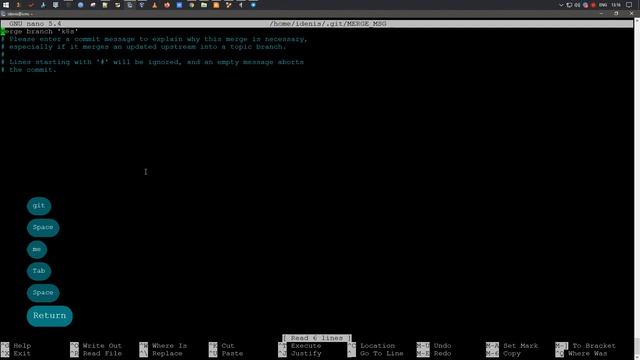
Task: Click the 'Copy' shortcut label
Action: 511,353
